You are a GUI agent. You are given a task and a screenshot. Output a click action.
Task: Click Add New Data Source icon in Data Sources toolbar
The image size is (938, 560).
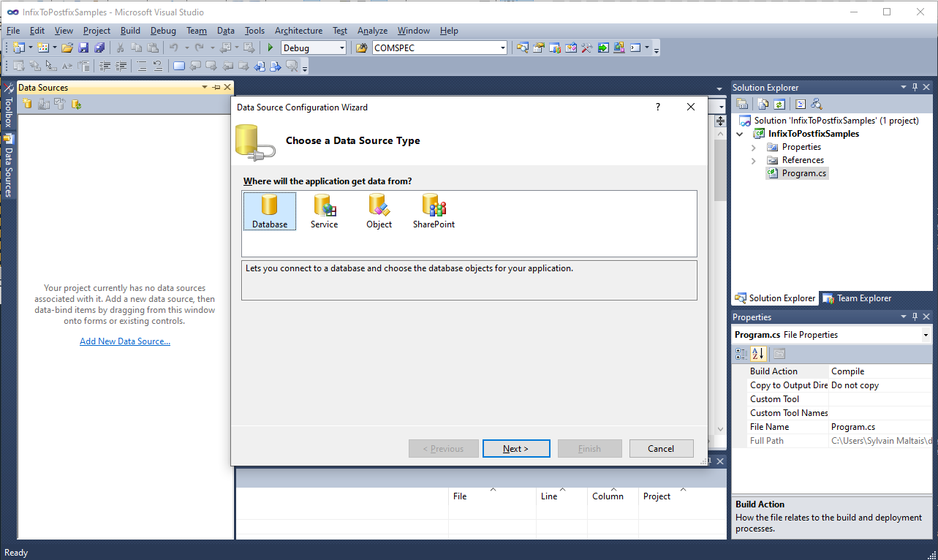click(x=28, y=104)
